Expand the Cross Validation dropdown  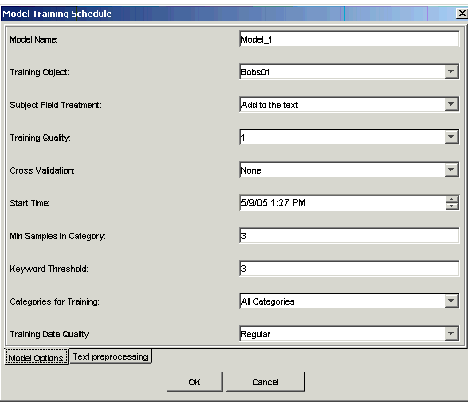451,170
